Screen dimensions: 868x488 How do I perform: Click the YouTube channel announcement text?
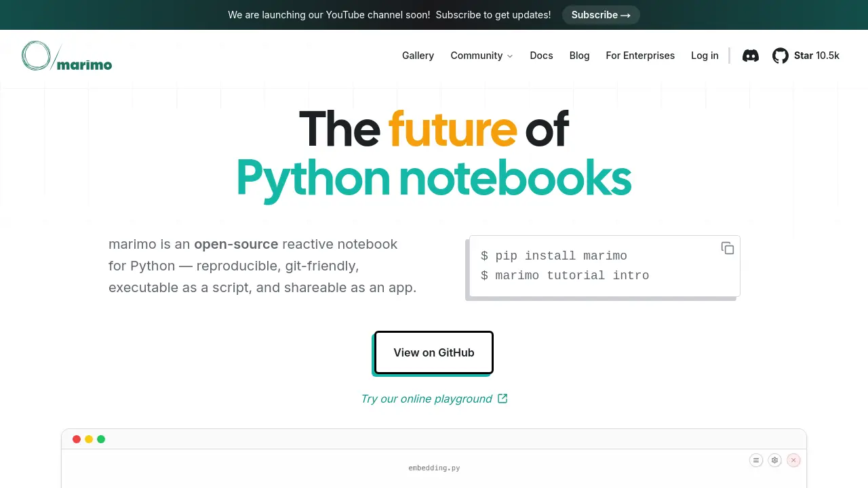coord(389,15)
